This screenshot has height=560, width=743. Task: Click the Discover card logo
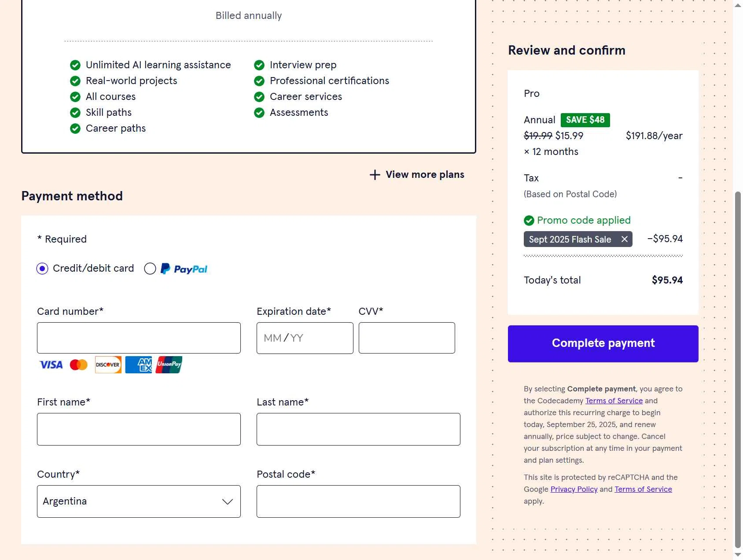(108, 365)
